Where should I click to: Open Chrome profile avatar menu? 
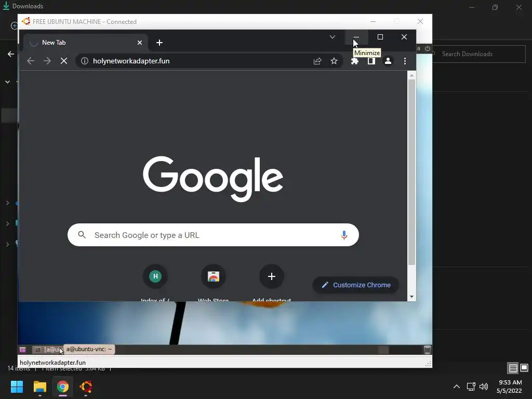coord(388,61)
